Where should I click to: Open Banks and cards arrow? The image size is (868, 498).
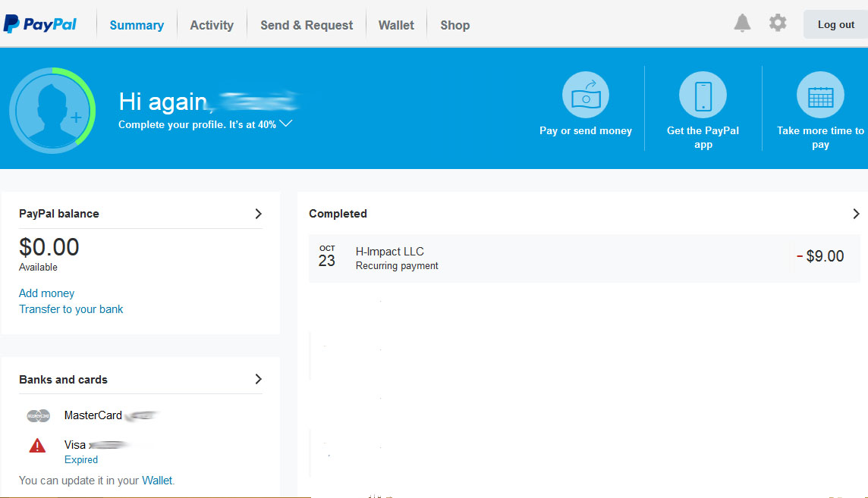pyautogui.click(x=258, y=379)
